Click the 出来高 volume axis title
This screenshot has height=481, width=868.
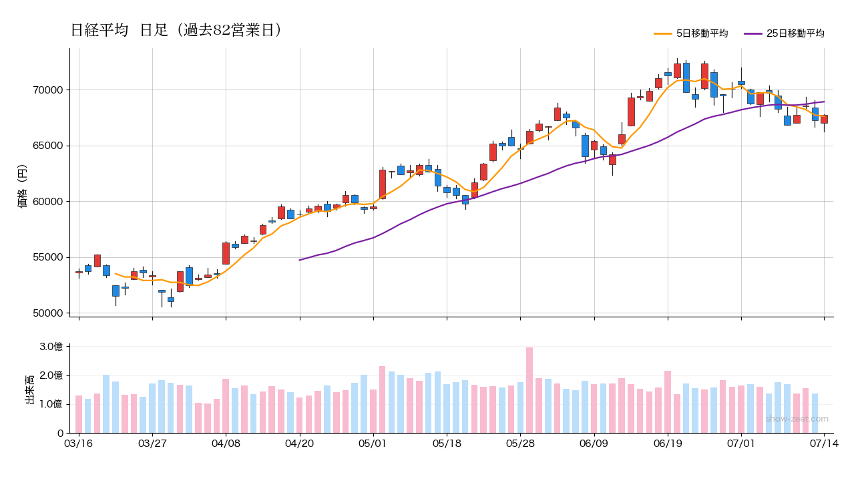pos(29,389)
